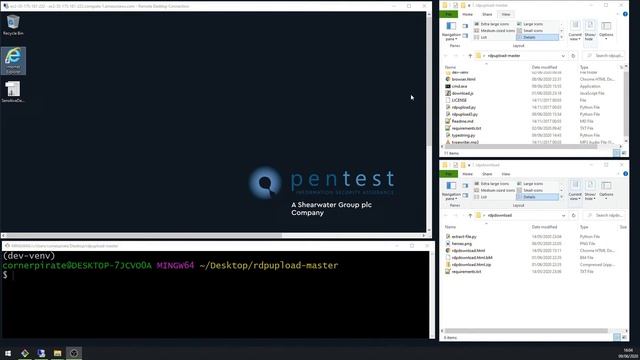This screenshot has width=640, height=360.
Task: Choose Medium-sized icons layout in rdpupload-master
Action: pyautogui.click(x=493, y=31)
